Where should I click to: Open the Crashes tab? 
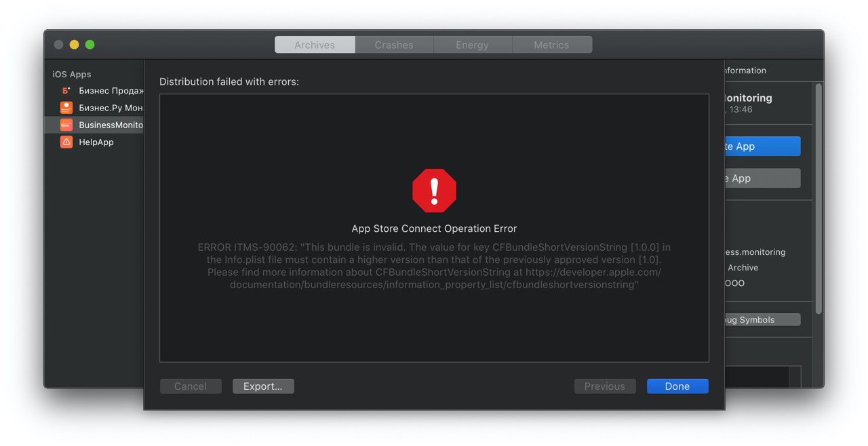pyautogui.click(x=394, y=45)
